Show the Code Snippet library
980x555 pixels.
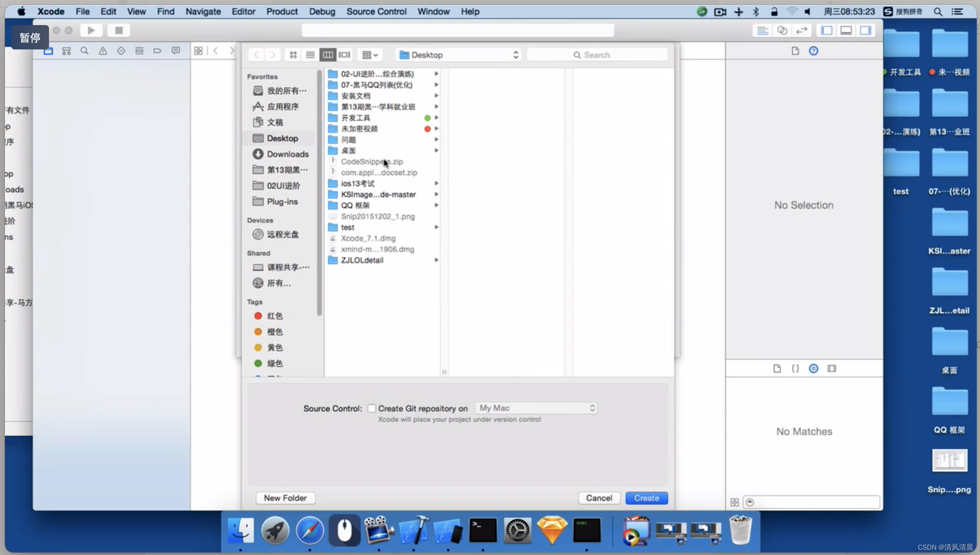(x=795, y=368)
